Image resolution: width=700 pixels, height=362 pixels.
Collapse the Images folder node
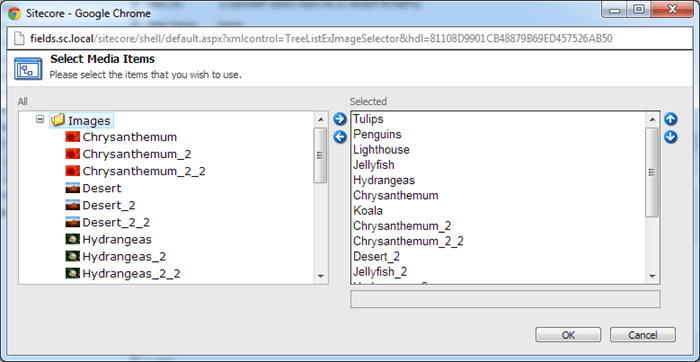40,119
